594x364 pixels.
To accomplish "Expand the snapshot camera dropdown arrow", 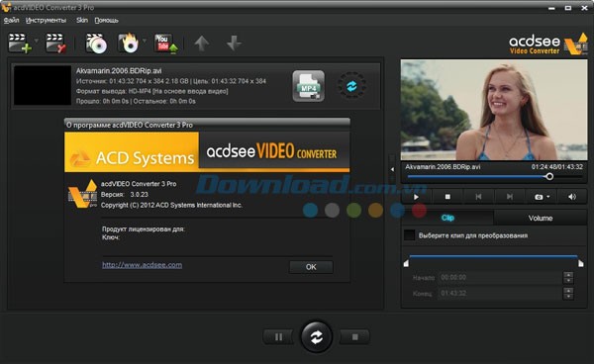I will pyautogui.click(x=548, y=197).
